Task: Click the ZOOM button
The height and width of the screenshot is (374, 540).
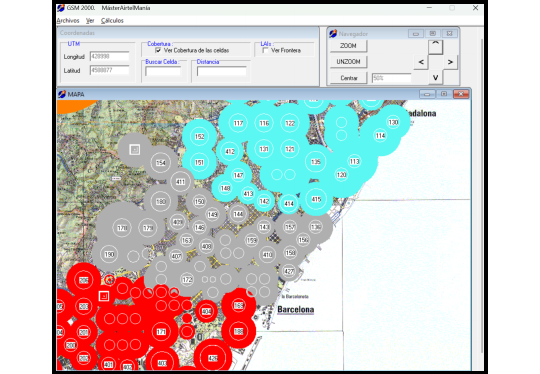Action: 349,46
